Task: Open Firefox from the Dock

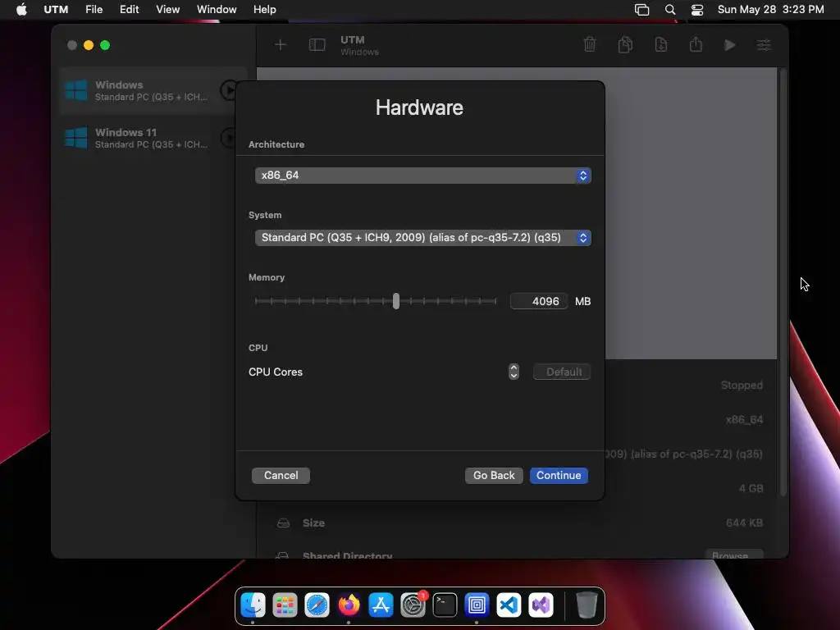Action: (349, 605)
